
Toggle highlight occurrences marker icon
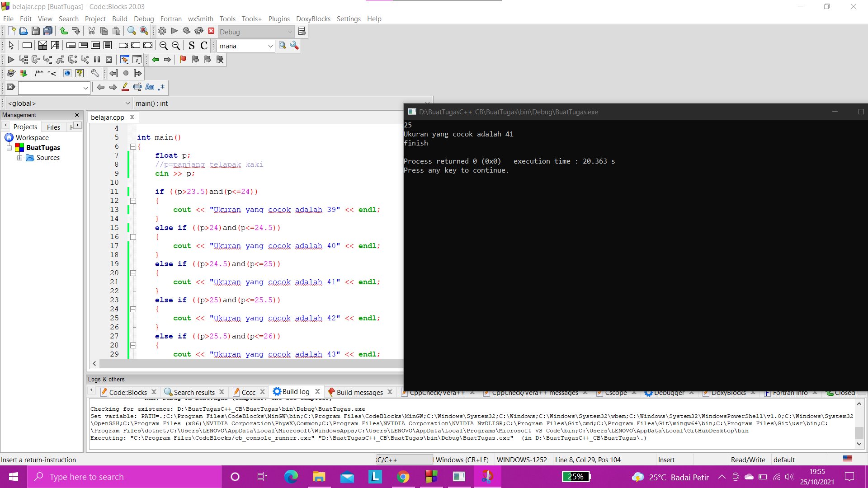125,87
